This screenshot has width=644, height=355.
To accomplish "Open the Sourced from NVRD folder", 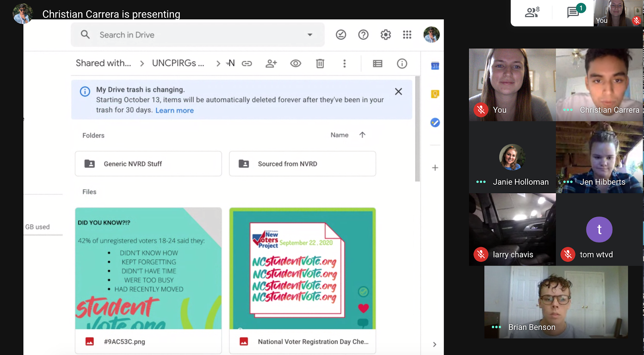I will click(302, 164).
